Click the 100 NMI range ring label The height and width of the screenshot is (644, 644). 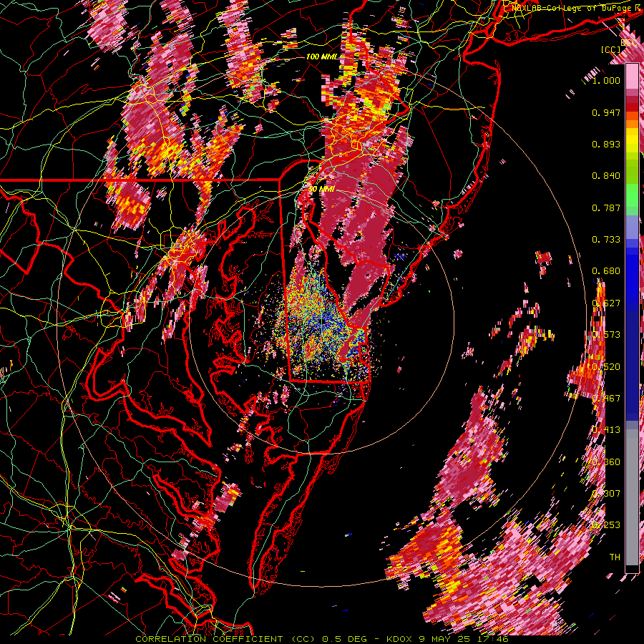(x=321, y=57)
